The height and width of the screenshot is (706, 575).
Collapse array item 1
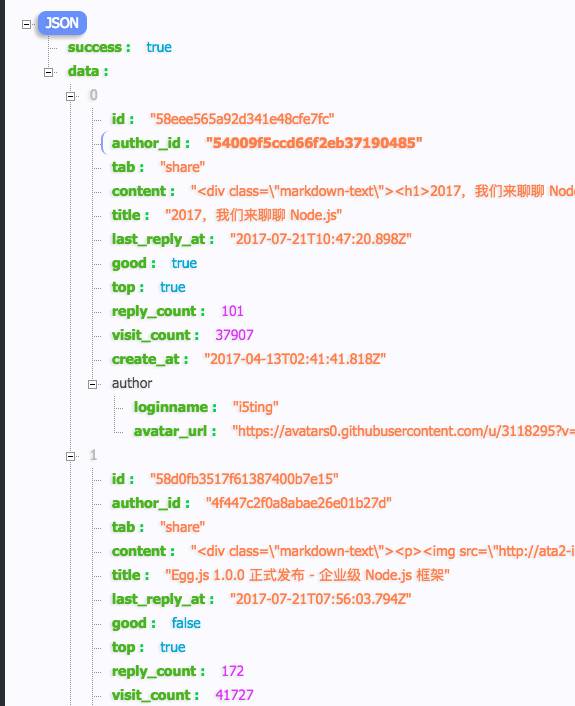[70, 456]
